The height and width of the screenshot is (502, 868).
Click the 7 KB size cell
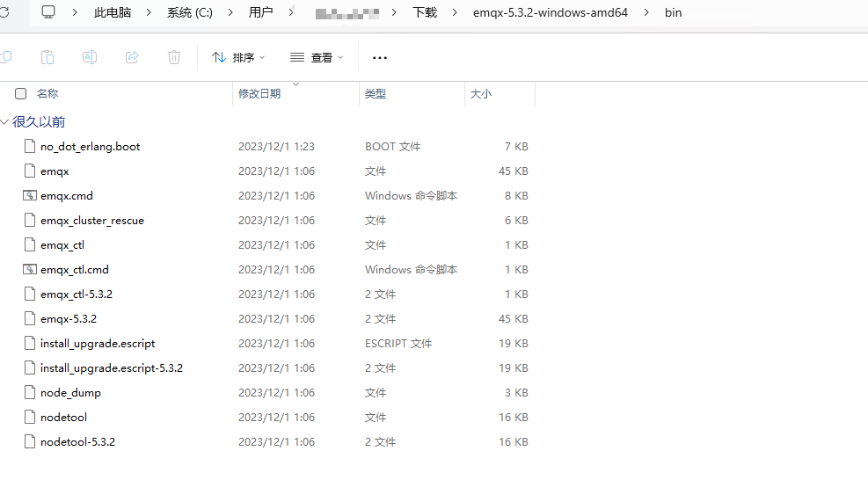coord(516,147)
